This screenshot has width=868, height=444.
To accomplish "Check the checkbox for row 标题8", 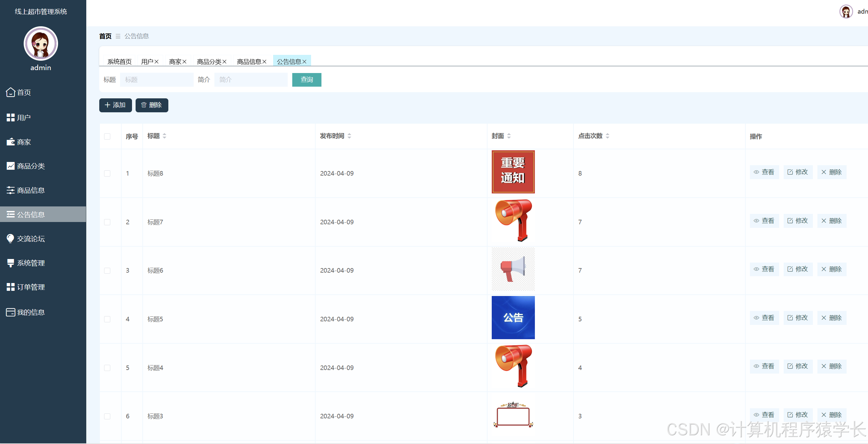I will [x=107, y=173].
